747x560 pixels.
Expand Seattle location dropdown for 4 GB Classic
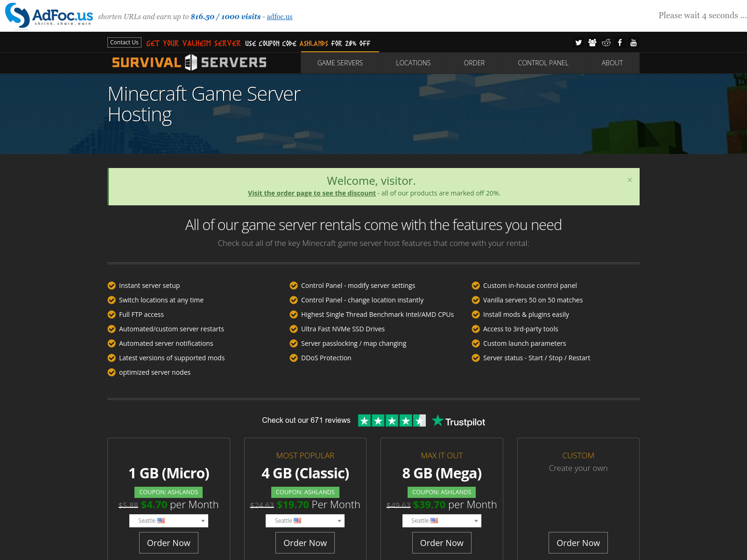coord(305,521)
